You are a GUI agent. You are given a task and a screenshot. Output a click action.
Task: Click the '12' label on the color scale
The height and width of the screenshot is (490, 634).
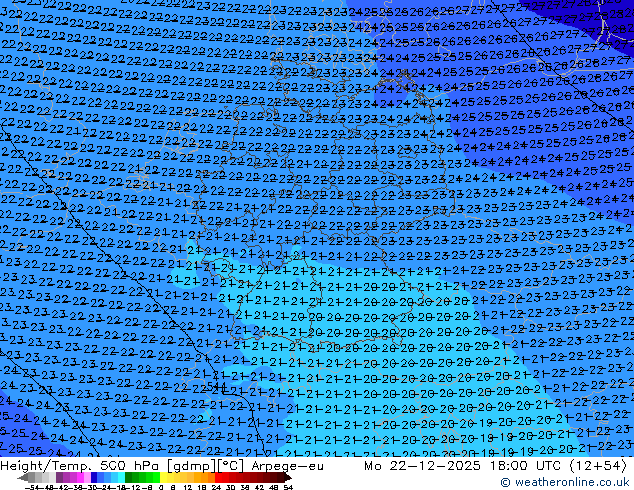pyautogui.click(x=187, y=487)
